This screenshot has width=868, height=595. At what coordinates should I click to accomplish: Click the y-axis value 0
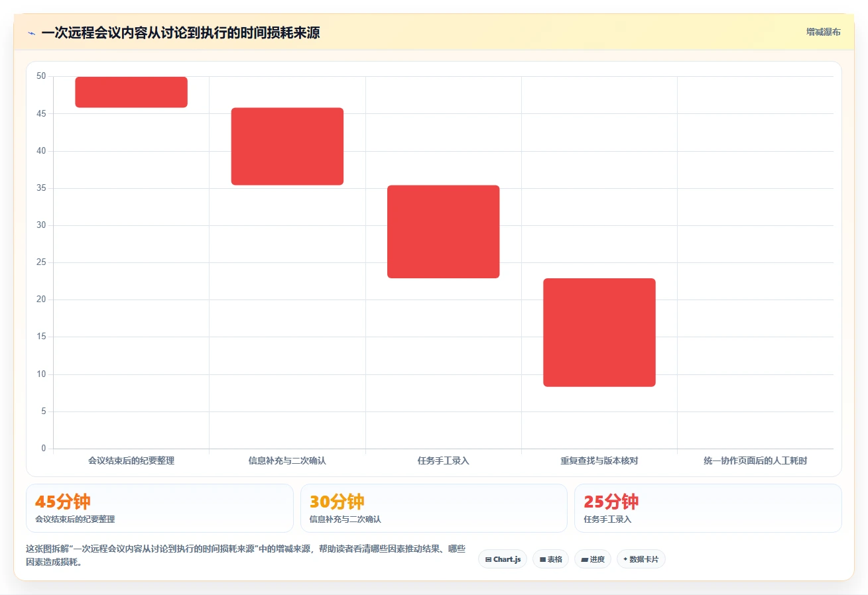tap(44, 449)
